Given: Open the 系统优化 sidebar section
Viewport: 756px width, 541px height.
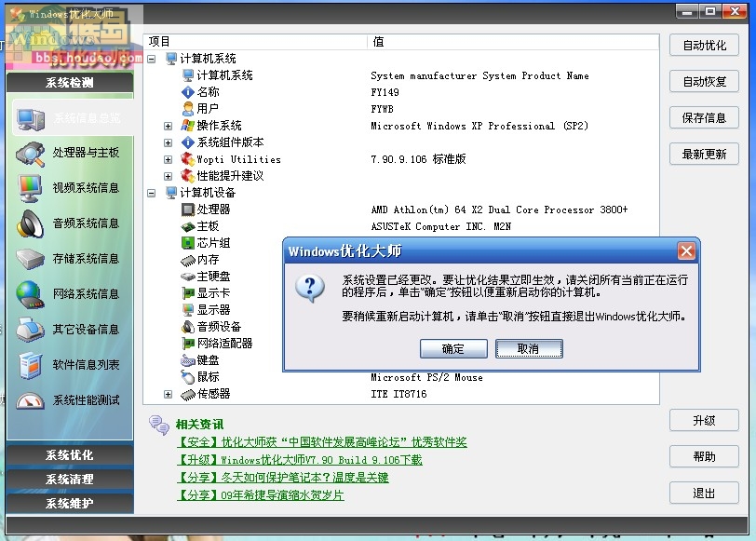Looking at the screenshot, I should point(70,455).
